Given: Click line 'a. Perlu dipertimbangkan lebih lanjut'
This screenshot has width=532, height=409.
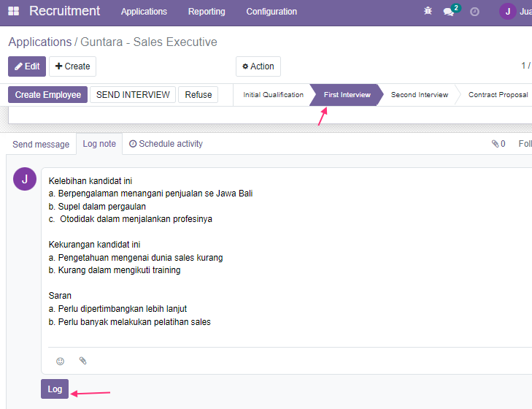Looking at the screenshot, I should pyautogui.click(x=117, y=309).
